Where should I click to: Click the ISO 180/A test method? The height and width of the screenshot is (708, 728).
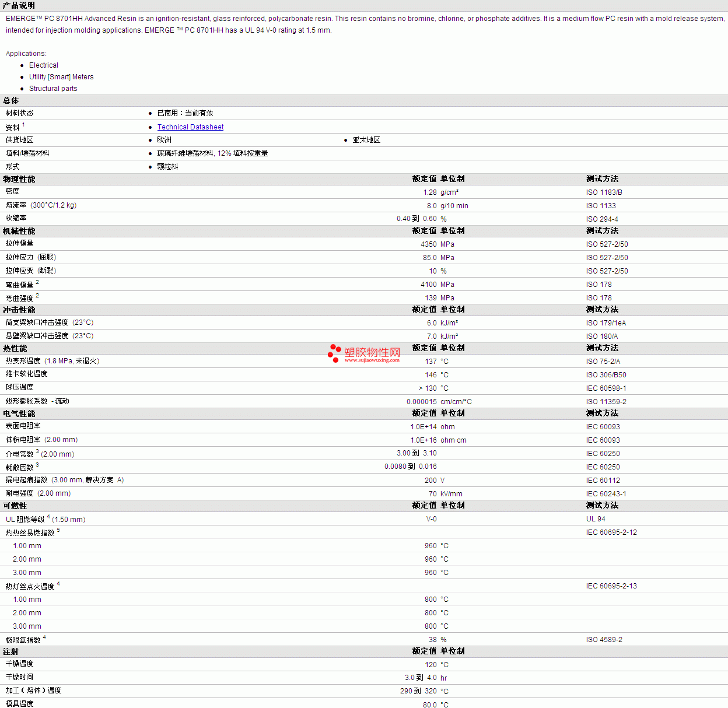(x=602, y=337)
